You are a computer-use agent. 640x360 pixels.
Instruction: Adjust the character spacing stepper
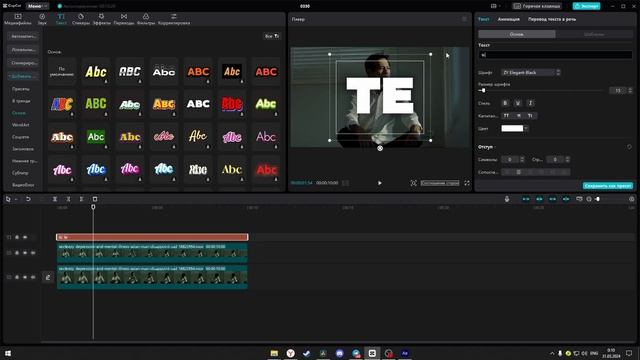point(522,160)
